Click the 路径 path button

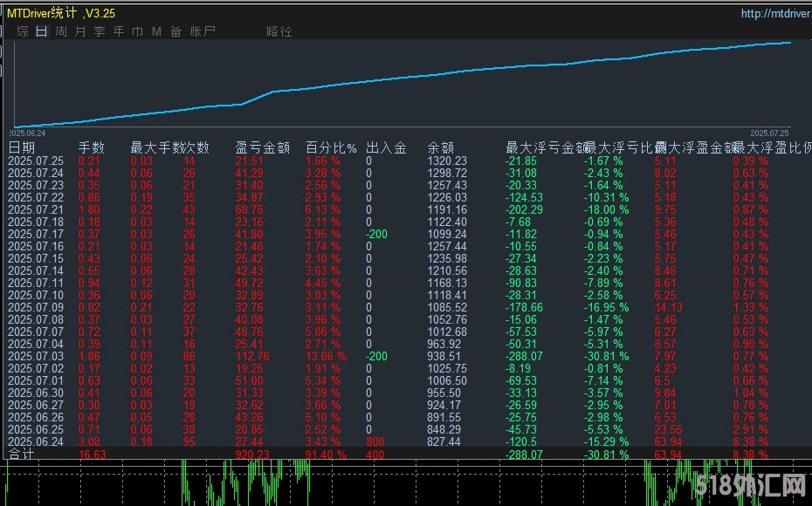click(279, 31)
